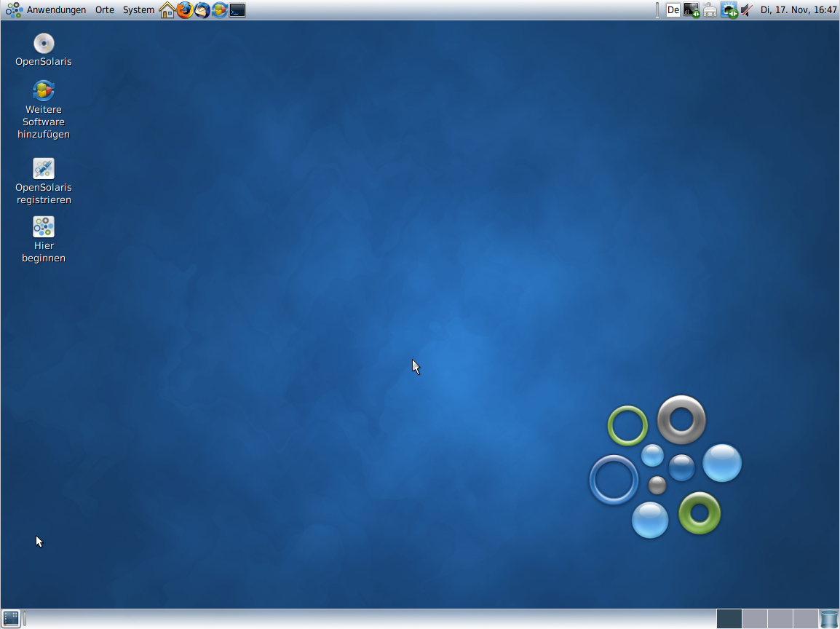This screenshot has height=629, width=840.
Task: Click the muted volume speaker icon
Action: tap(747, 10)
